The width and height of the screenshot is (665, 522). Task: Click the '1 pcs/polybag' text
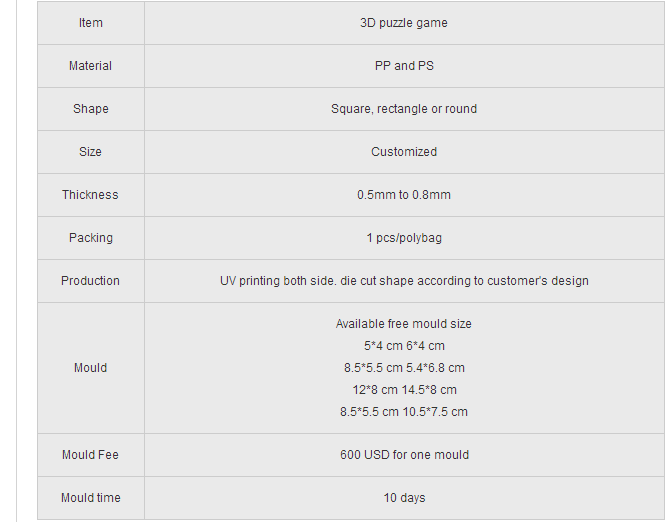point(404,237)
